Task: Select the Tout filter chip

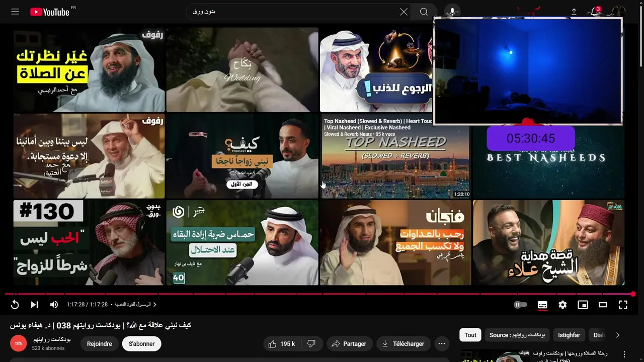Action: click(x=470, y=335)
